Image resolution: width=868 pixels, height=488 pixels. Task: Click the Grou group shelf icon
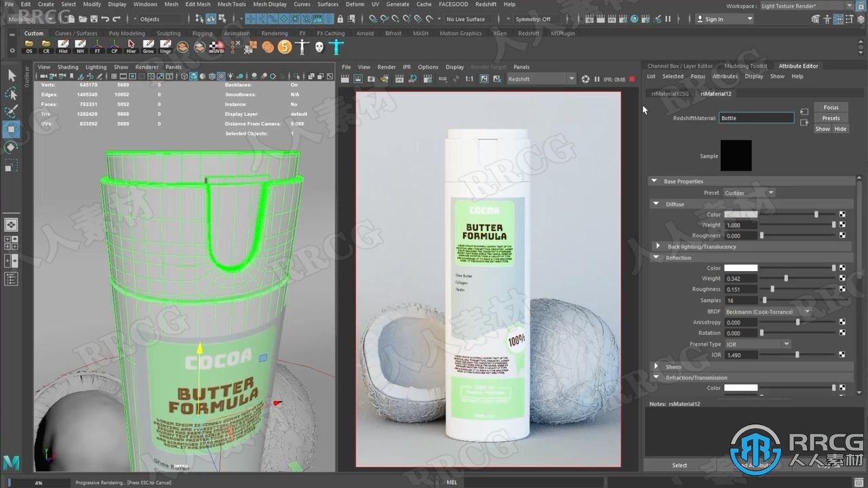pos(148,47)
